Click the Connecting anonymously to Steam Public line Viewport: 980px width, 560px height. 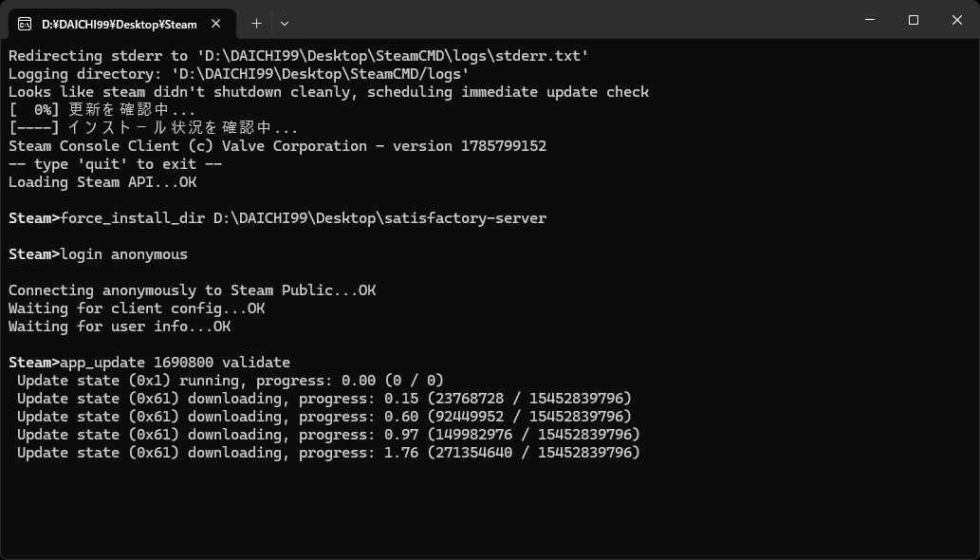point(192,290)
